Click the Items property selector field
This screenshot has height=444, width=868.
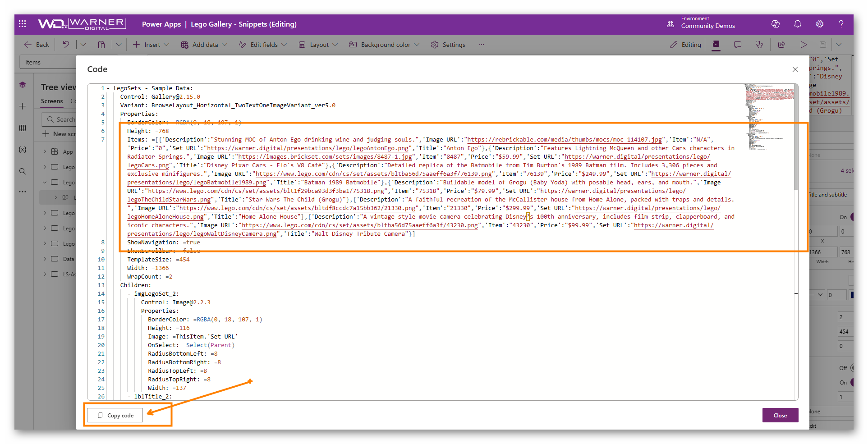(x=48, y=62)
